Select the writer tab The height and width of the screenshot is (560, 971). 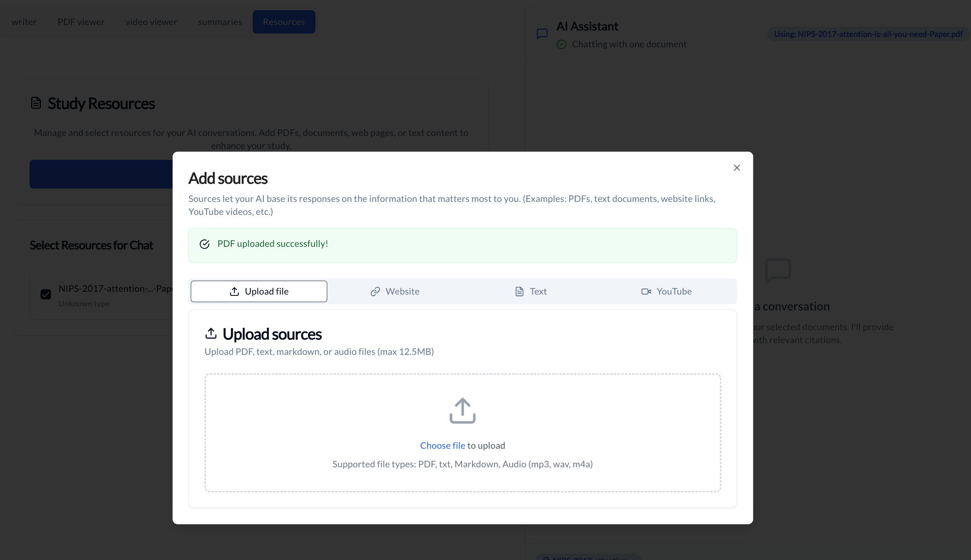24,22
